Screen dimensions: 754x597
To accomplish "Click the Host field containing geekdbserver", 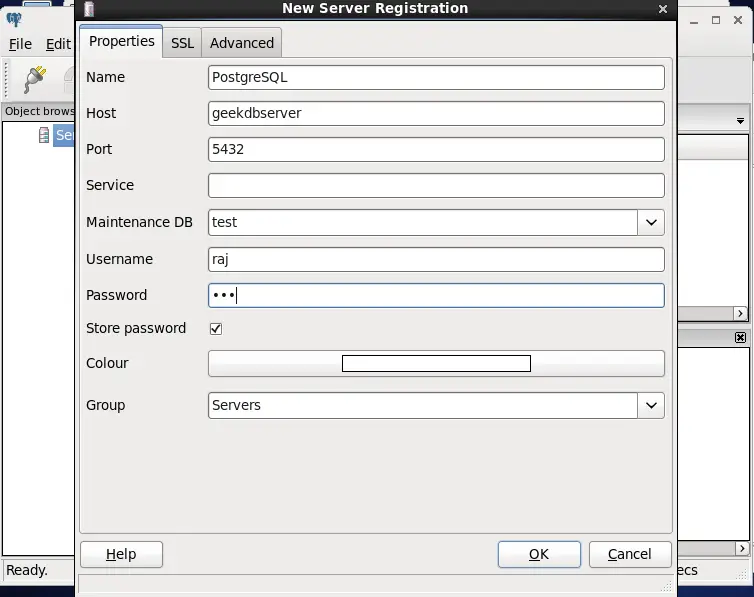I will [x=436, y=113].
